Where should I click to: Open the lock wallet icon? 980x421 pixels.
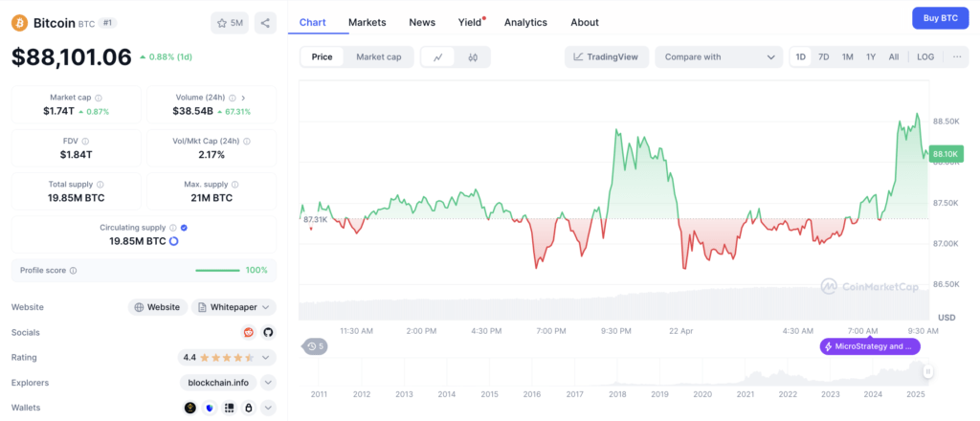249,408
